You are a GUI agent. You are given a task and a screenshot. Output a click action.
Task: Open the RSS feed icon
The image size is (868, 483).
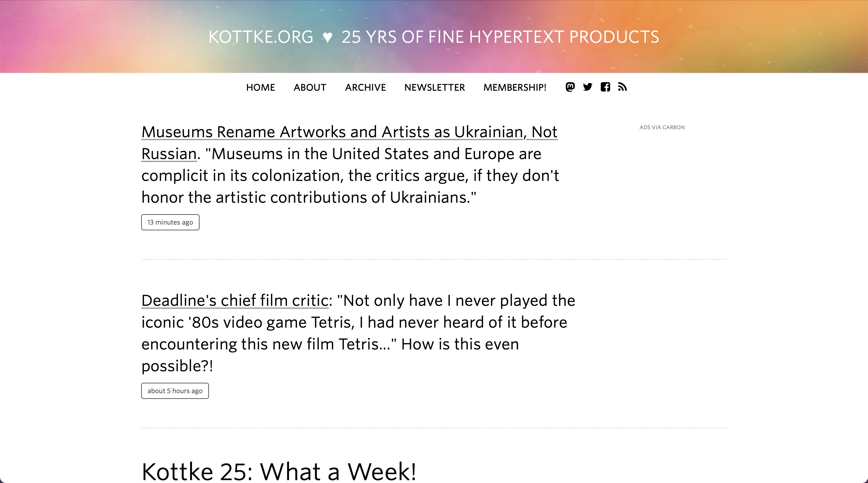[622, 87]
